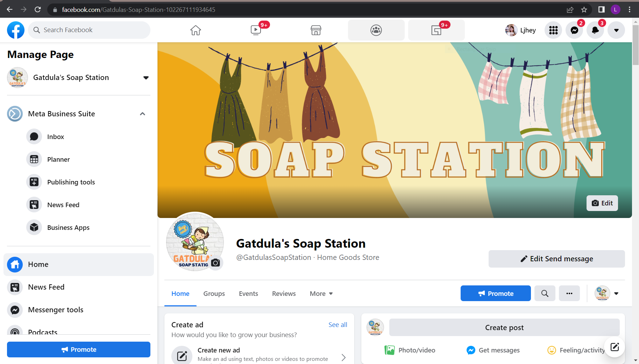
Task: Click the browser back arrow
Action: pos(9,9)
